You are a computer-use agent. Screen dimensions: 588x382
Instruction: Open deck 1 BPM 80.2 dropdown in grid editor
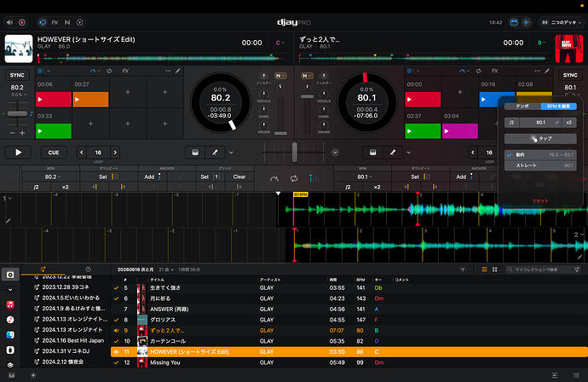[51, 177]
